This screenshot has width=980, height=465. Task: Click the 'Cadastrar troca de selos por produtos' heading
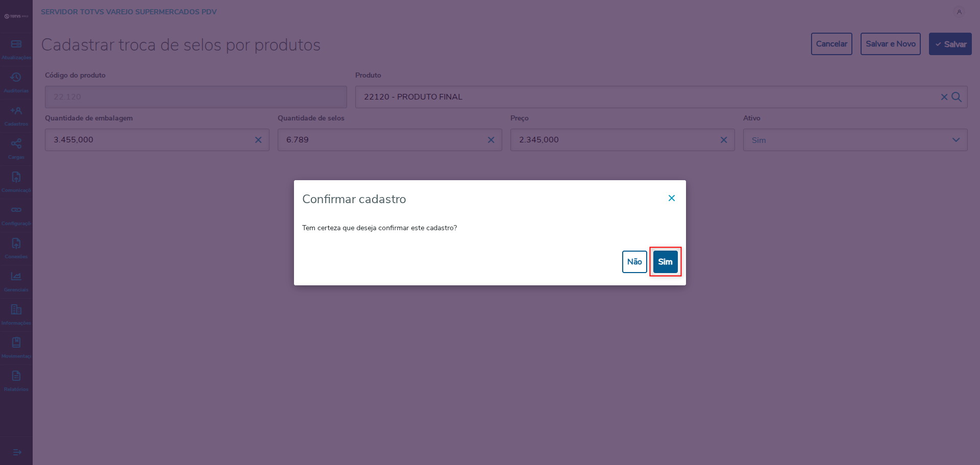(x=181, y=45)
